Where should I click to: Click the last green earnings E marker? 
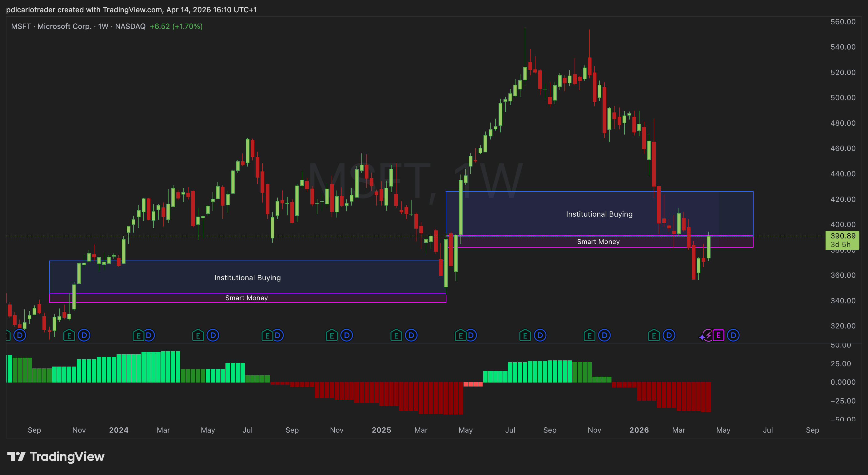pyautogui.click(x=654, y=335)
